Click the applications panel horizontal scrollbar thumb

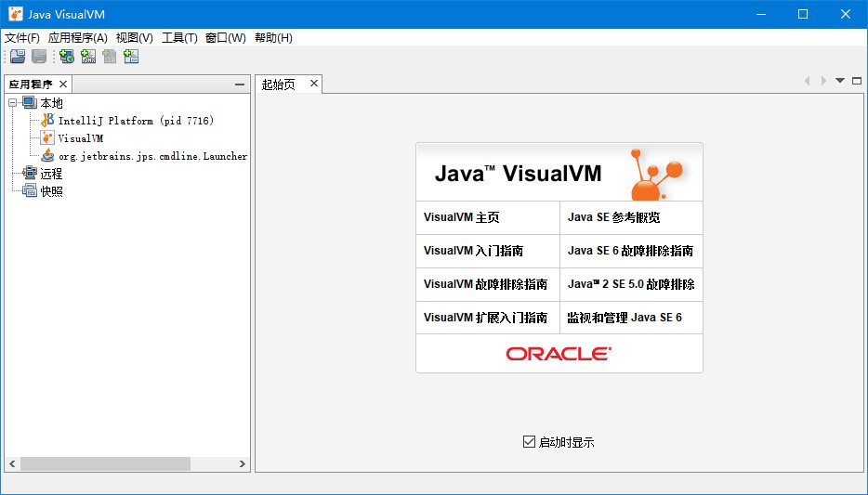tap(105, 463)
